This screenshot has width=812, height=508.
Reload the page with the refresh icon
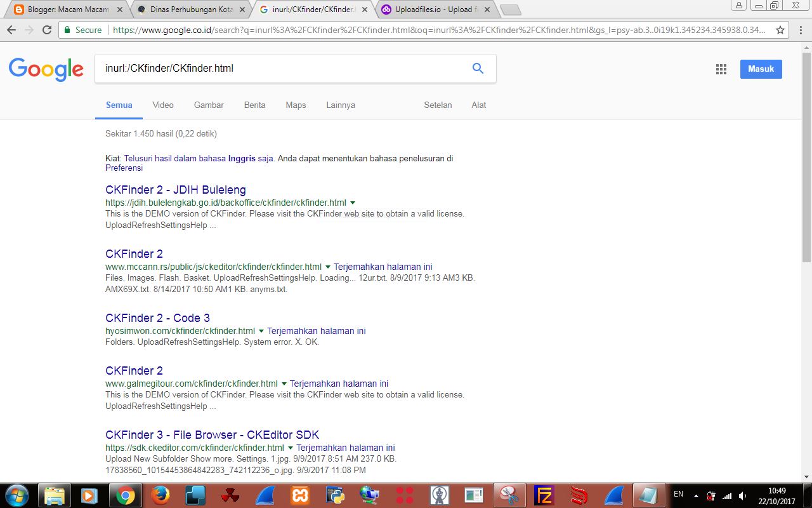click(46, 30)
